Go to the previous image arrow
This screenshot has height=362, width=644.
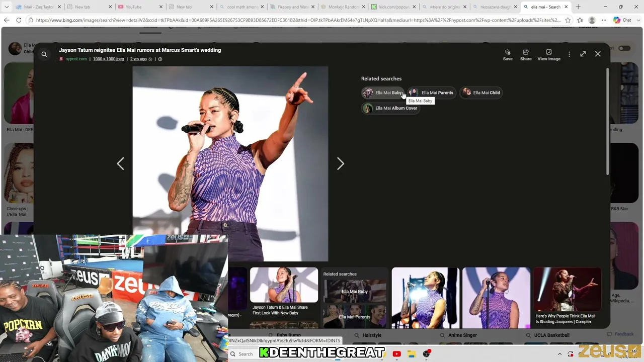point(120,163)
